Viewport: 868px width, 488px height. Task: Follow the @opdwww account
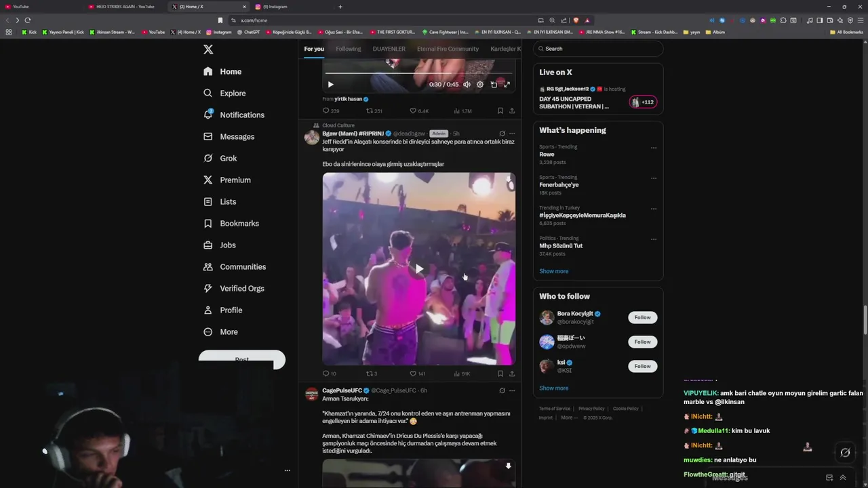pyautogui.click(x=642, y=342)
